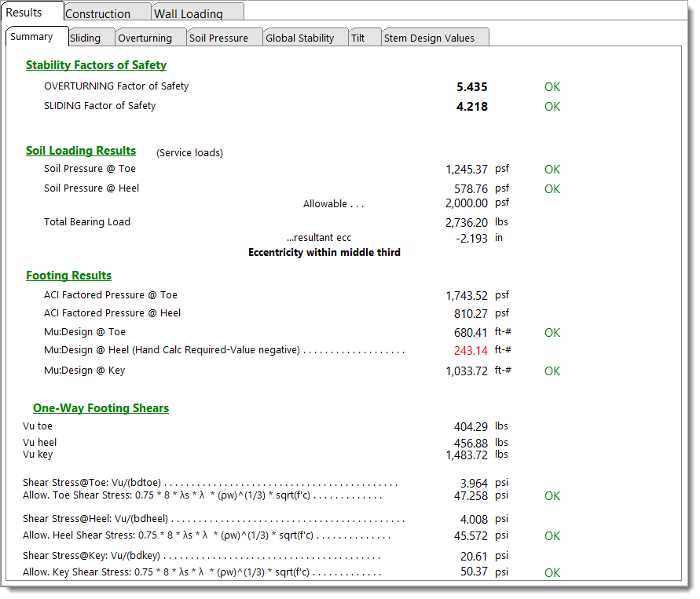Click the Stability Factors of Safety heading

click(96, 65)
